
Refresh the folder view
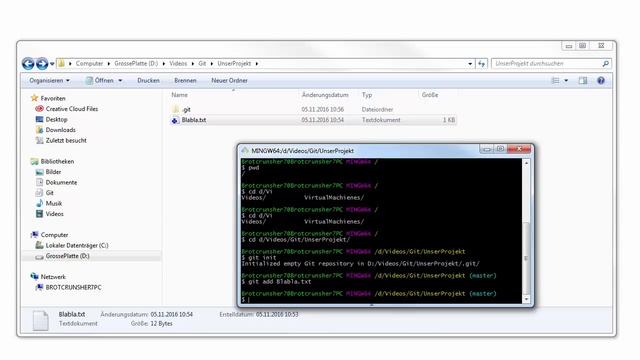tap(482, 64)
